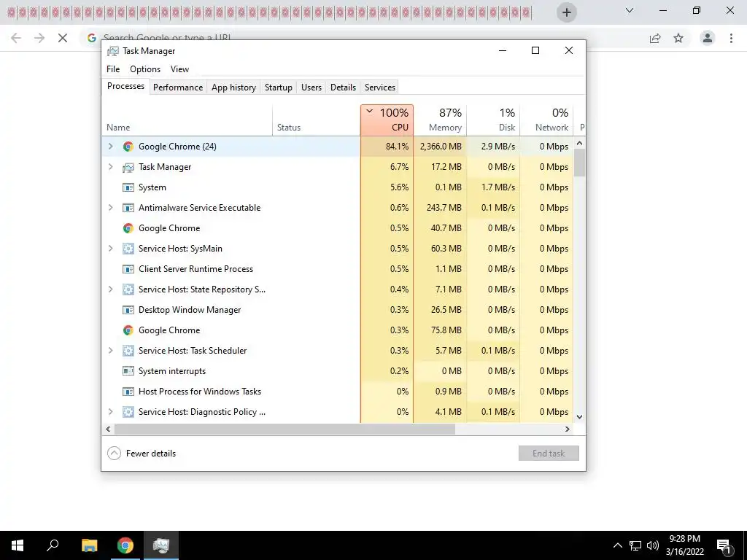The width and height of the screenshot is (747, 560).
Task: Expand Service Host: Diagnostic Policy row
Action: click(x=111, y=412)
